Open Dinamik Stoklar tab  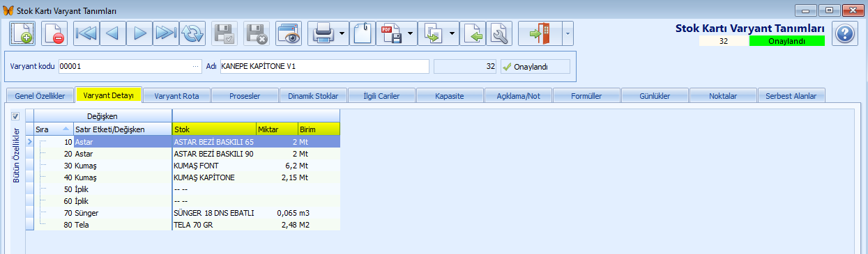pos(313,95)
